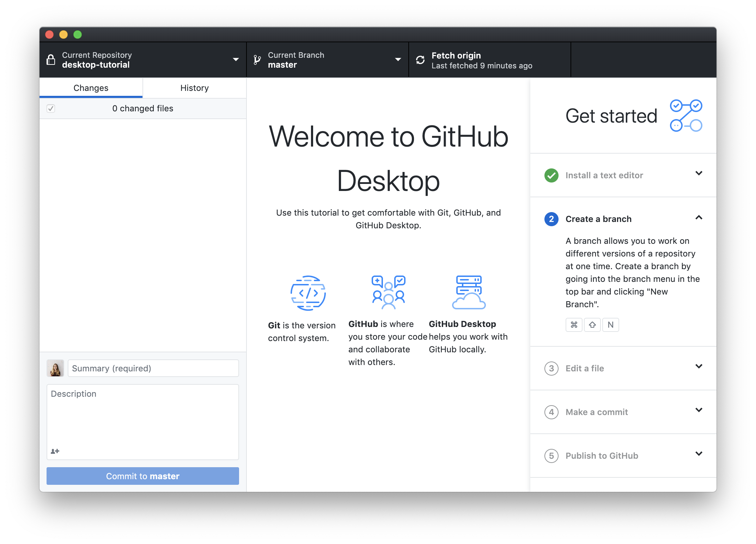Click the Git code brackets illustration
The width and height of the screenshot is (756, 544).
point(308,293)
